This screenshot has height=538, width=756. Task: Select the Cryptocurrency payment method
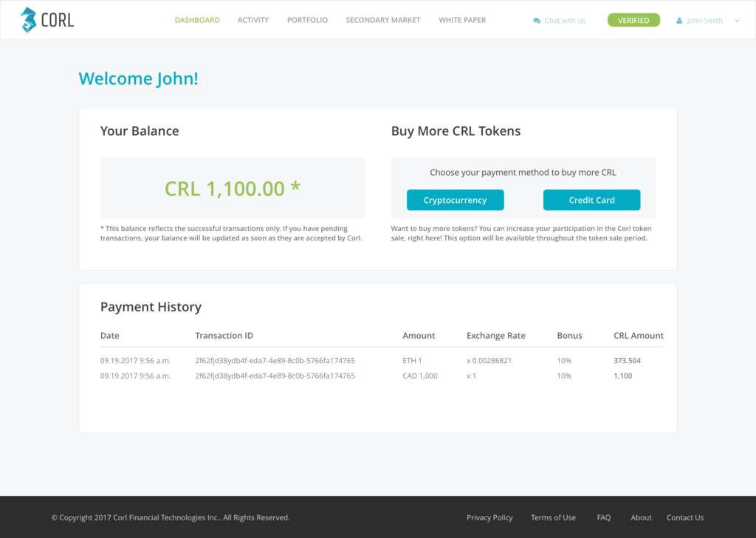click(x=454, y=199)
